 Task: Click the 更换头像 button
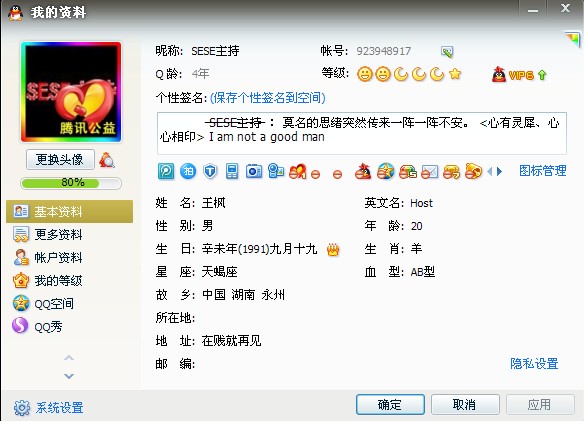[x=60, y=159]
